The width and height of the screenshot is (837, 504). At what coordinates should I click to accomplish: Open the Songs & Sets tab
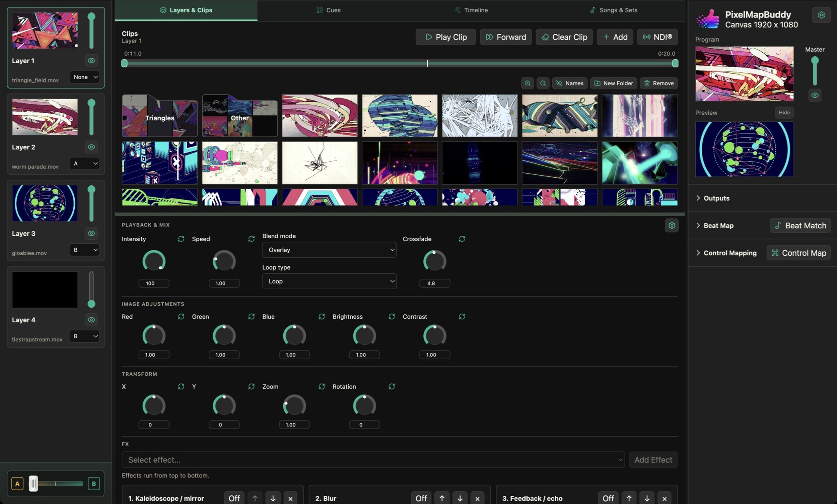pyautogui.click(x=613, y=10)
